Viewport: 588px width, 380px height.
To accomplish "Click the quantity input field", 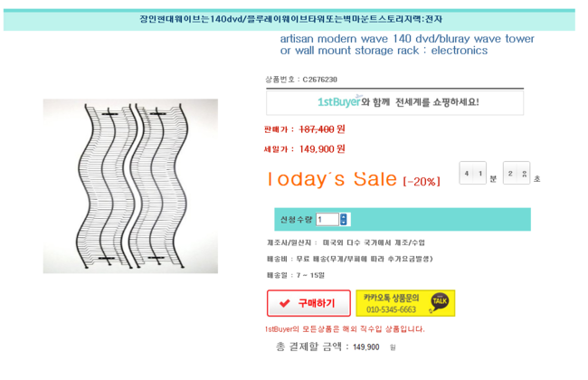I will pyautogui.click(x=327, y=219).
